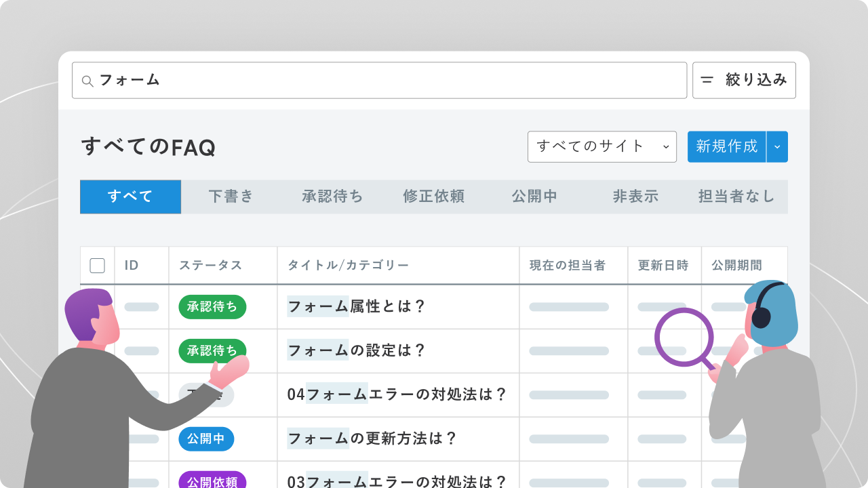Open the すべてのサイト site dropdown
This screenshot has height=488, width=868.
click(601, 146)
